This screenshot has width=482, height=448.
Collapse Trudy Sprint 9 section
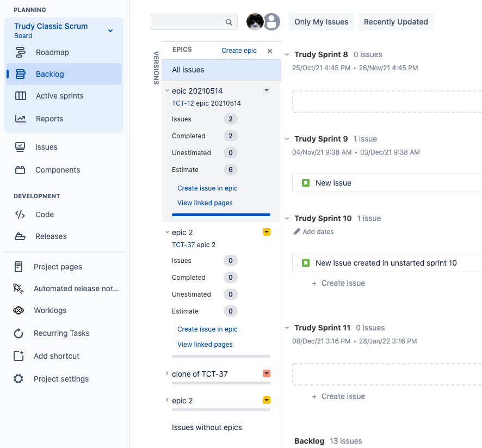(x=287, y=139)
